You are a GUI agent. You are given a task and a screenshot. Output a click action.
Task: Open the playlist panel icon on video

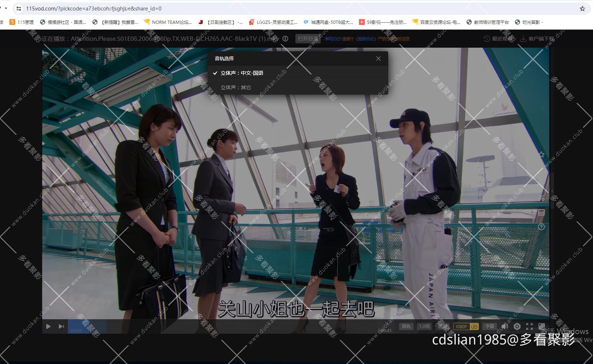coord(541,213)
